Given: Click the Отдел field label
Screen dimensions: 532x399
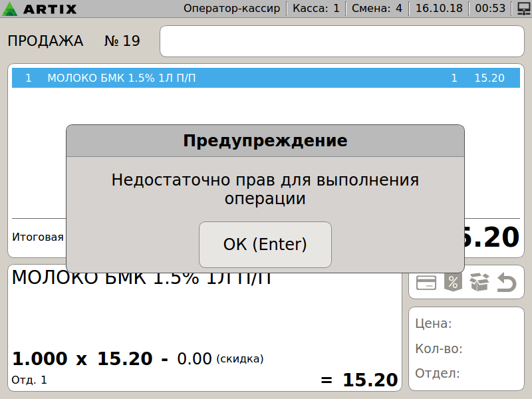Looking at the screenshot, I should pyautogui.click(x=437, y=373).
